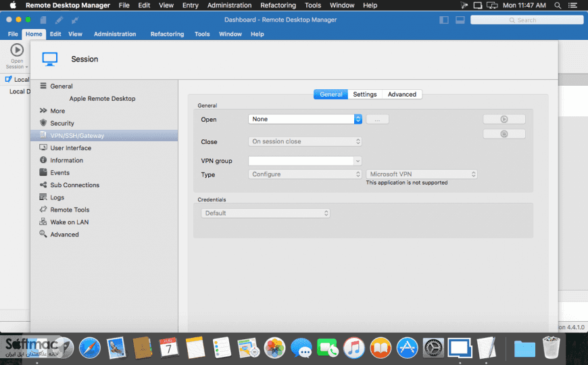This screenshot has width=588, height=365.
Task: Open the Open dropdown showing None
Action: (305, 119)
